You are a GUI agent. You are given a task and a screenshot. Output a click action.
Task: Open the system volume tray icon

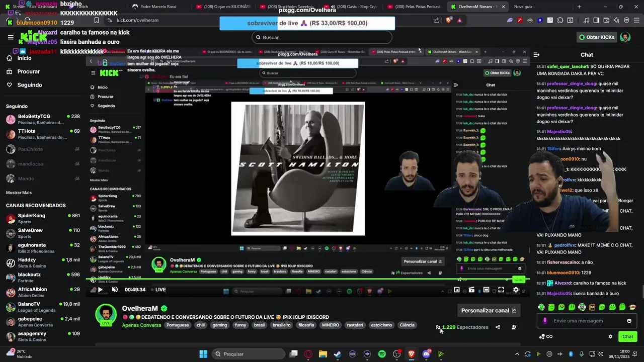[x=600, y=354]
